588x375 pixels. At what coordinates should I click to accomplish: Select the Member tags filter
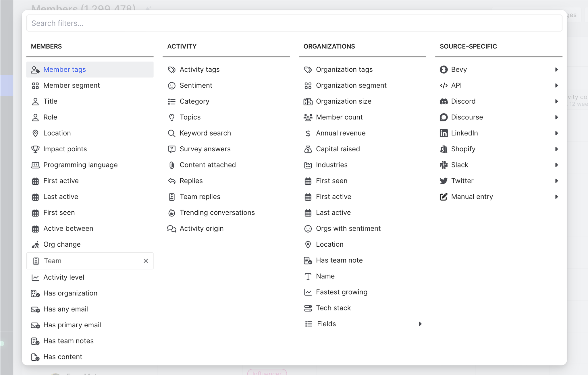(64, 69)
